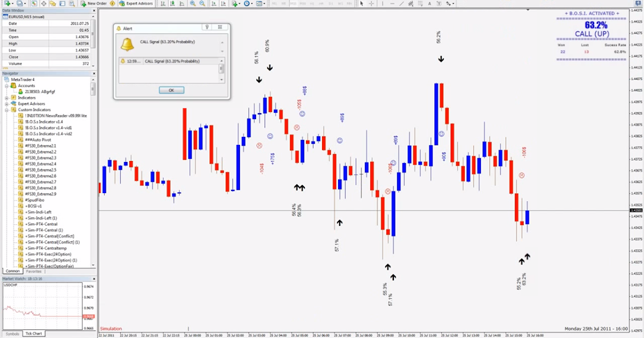Select the Fibonacci retracement tool
644x338 pixels.
420,3
